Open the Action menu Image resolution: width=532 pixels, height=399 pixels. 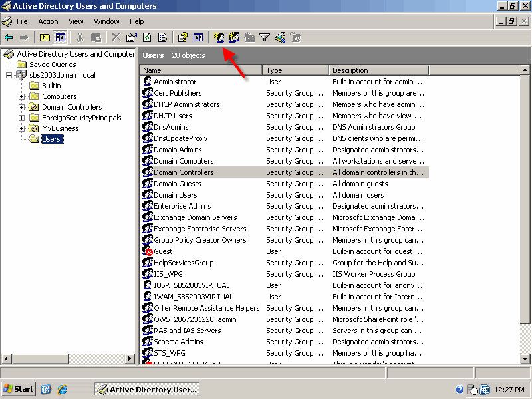point(48,21)
